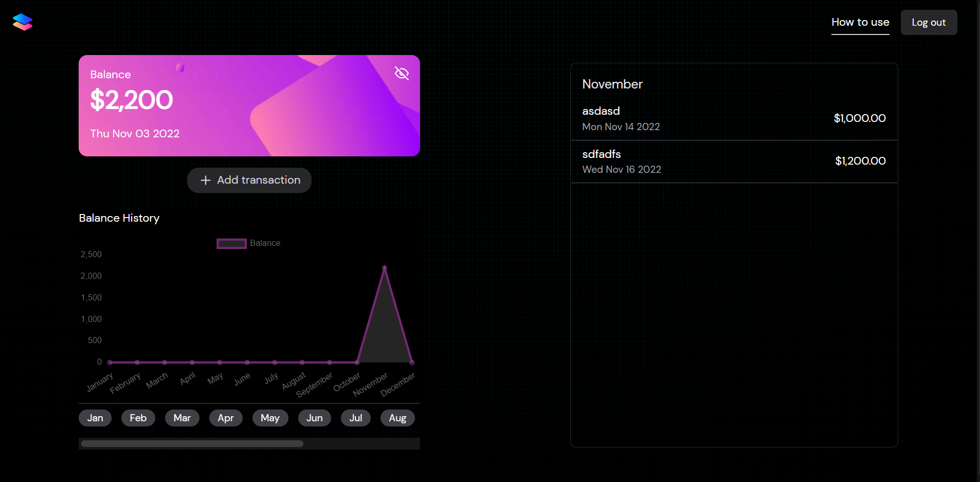Select the Feb month filter
The height and width of the screenshot is (482, 980).
click(138, 418)
